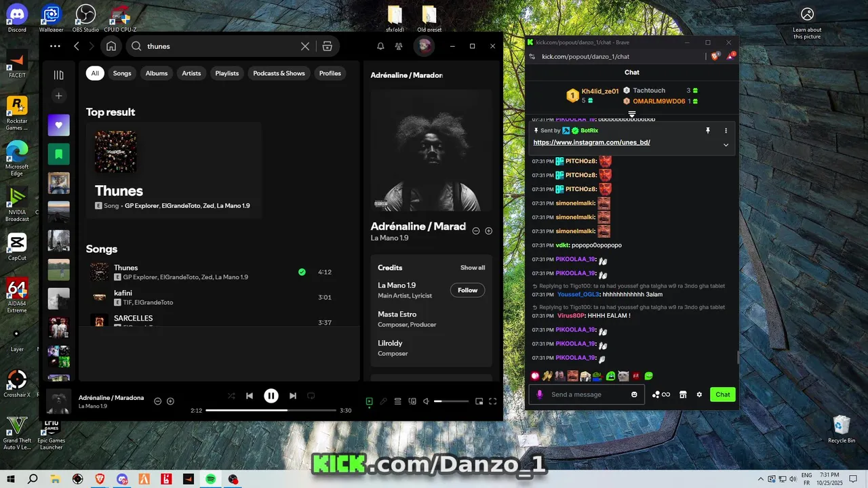
Task: Open Kick channel points icon
Action: tap(660, 394)
